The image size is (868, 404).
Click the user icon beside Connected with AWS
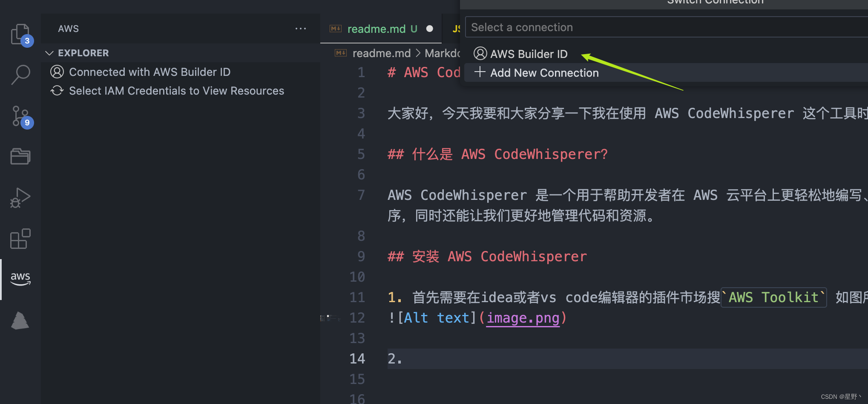coord(57,72)
